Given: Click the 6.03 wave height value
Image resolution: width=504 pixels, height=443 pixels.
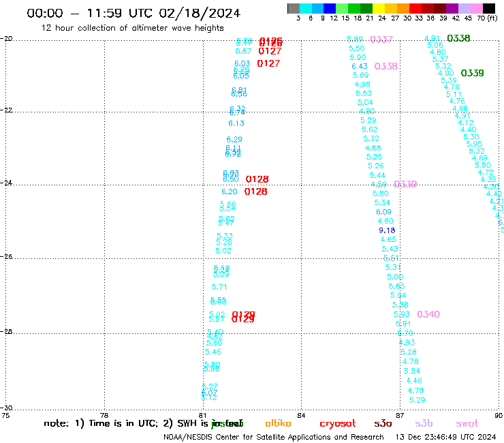Looking at the screenshot, I should coord(242,63).
